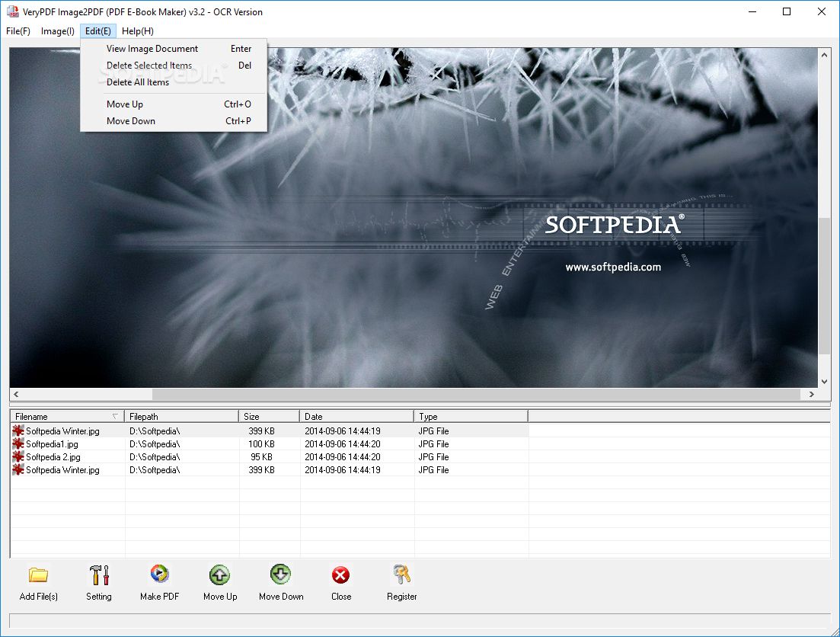Image resolution: width=840 pixels, height=637 pixels.
Task: Click the Softpedia1.jpg date 2014-09-06 14:44:20
Action: [343, 444]
